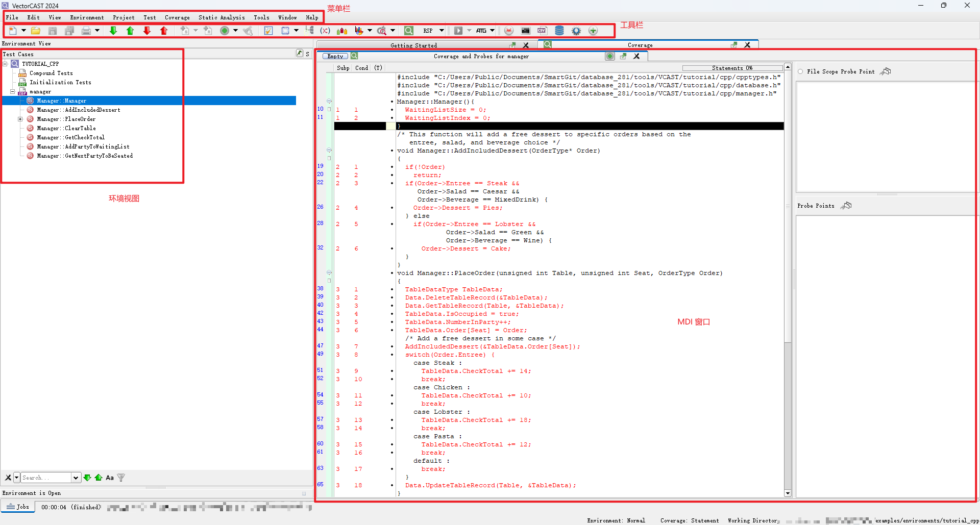
Task: Click the bar chart report icon
Action: [x=359, y=31]
